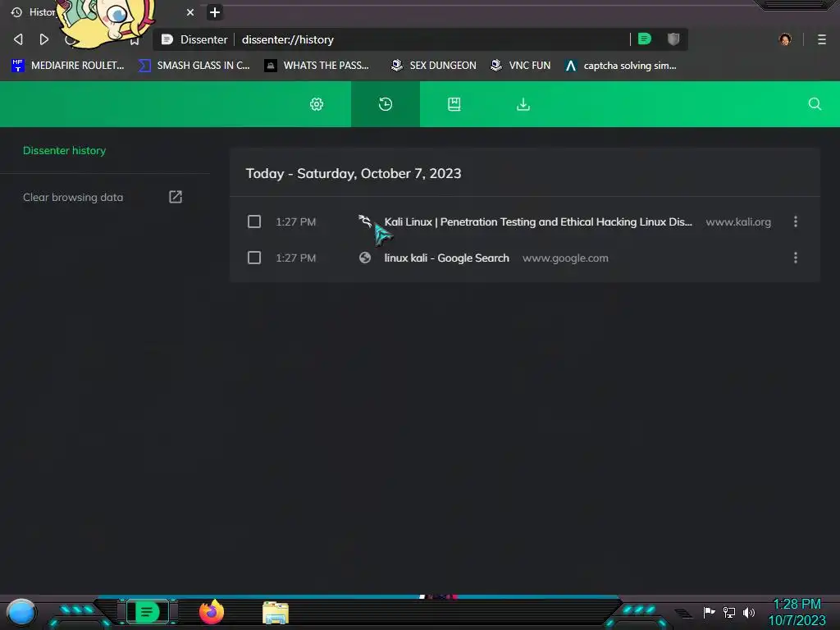
Task: Open the volume speaker tray icon
Action: (749, 612)
